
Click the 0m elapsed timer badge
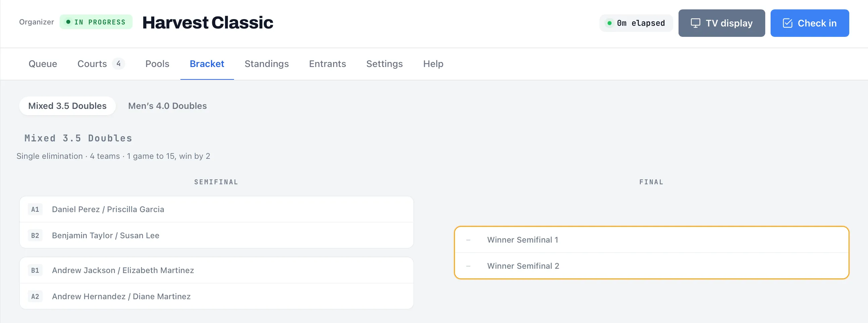pyautogui.click(x=636, y=23)
